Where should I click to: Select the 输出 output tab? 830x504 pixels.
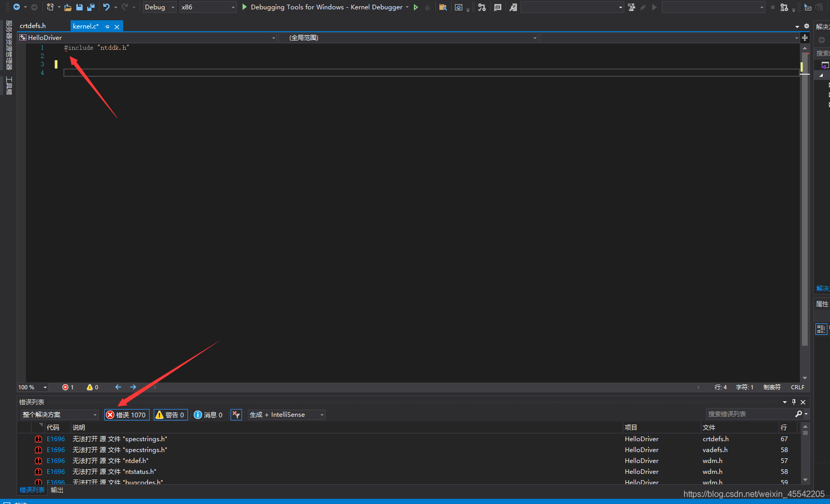57,490
